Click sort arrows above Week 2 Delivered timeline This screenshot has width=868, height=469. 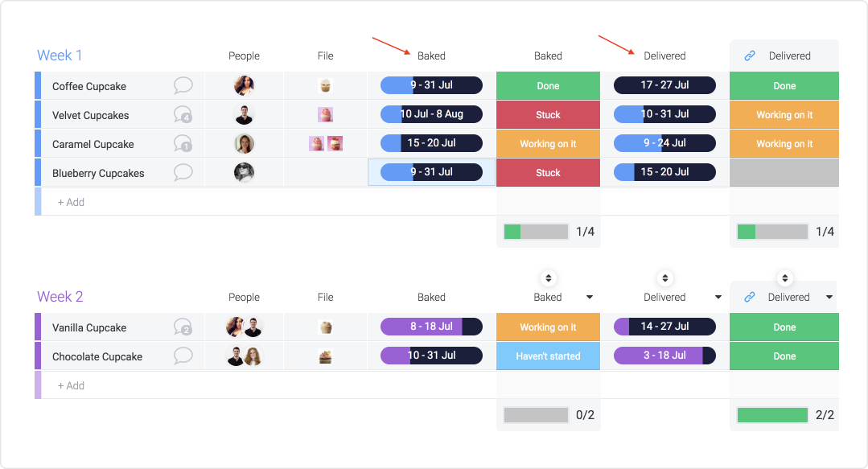click(x=664, y=278)
